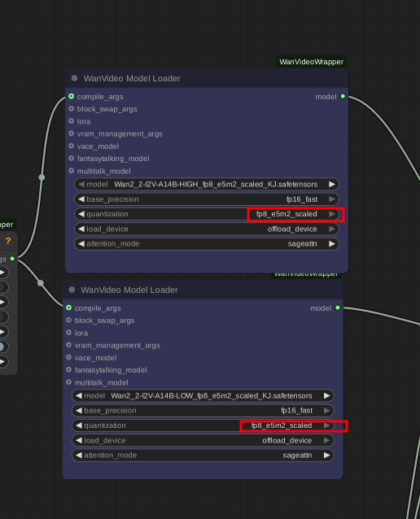420x519 pixels.
Task: Click compile_args input socket on LOW loader
Action: point(68,307)
